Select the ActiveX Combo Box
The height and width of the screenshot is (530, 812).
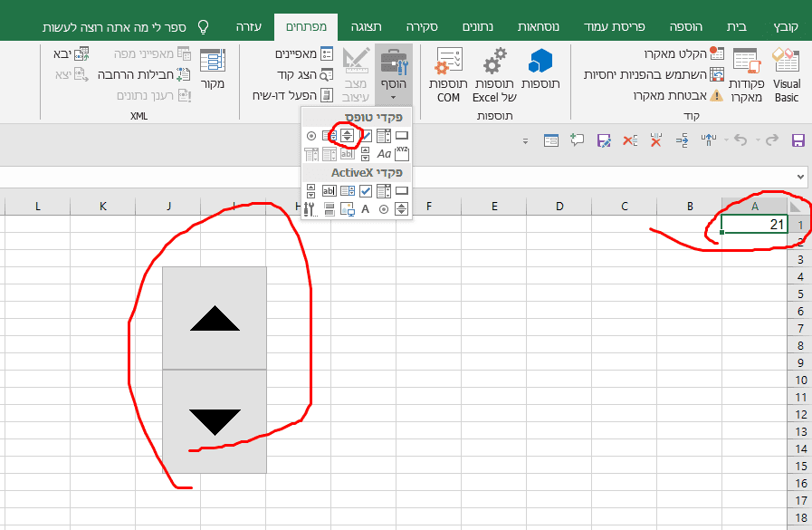click(384, 190)
